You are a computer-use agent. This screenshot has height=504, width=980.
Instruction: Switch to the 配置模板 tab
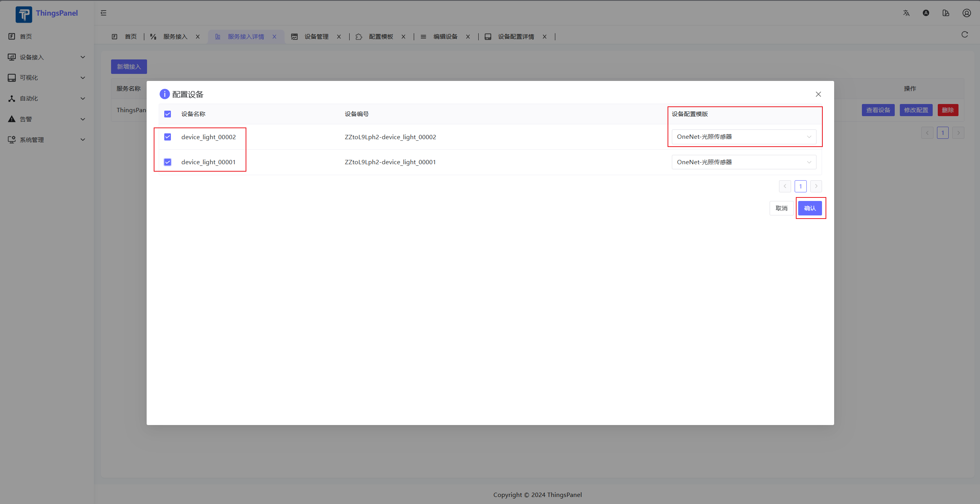pos(381,37)
